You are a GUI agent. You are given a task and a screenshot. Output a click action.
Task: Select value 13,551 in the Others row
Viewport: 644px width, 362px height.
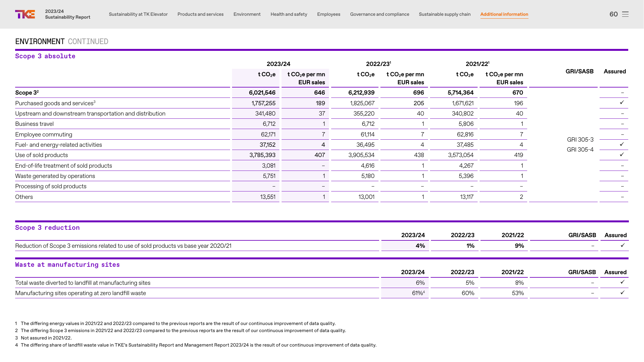click(268, 197)
